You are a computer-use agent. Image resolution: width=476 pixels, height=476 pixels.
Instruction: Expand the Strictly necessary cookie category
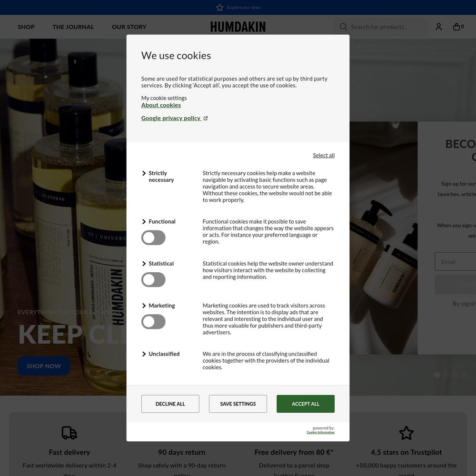coord(158,177)
